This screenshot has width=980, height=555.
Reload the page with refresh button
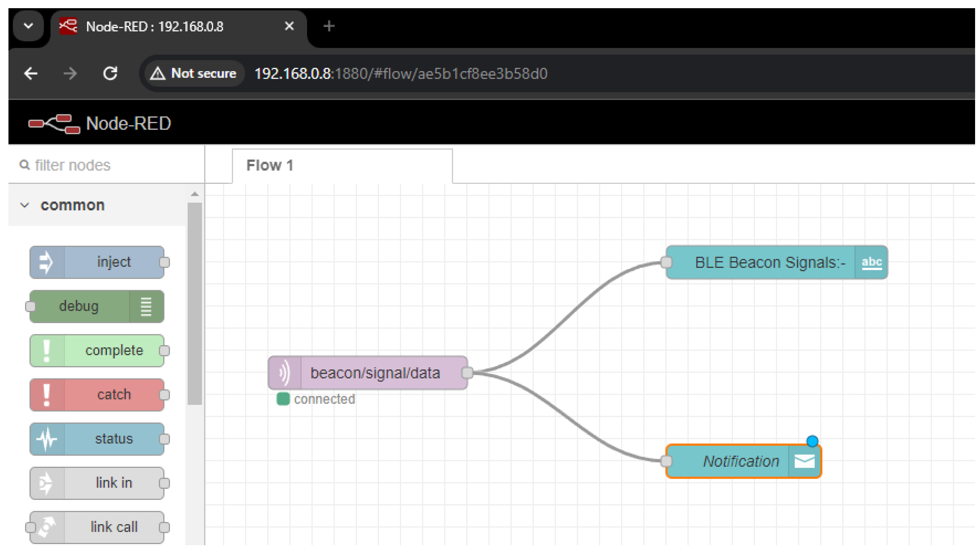(110, 73)
